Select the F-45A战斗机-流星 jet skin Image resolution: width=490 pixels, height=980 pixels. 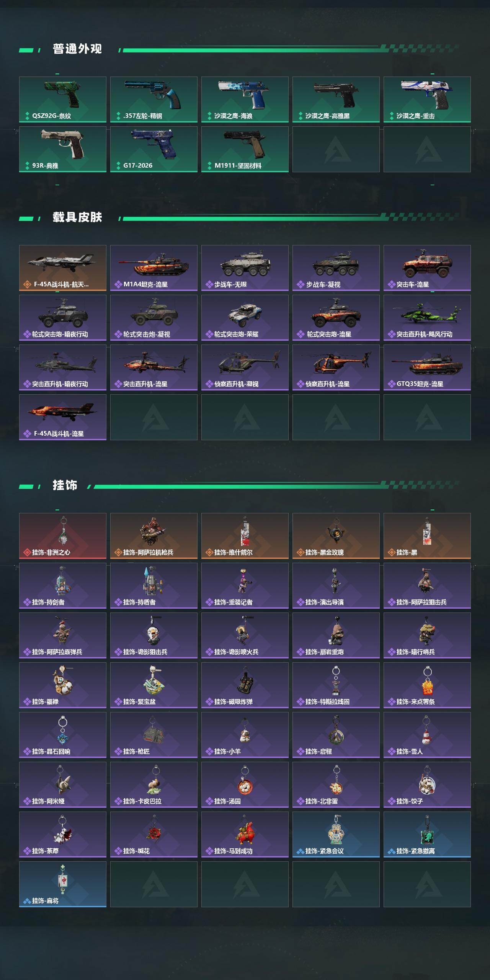click(x=63, y=417)
